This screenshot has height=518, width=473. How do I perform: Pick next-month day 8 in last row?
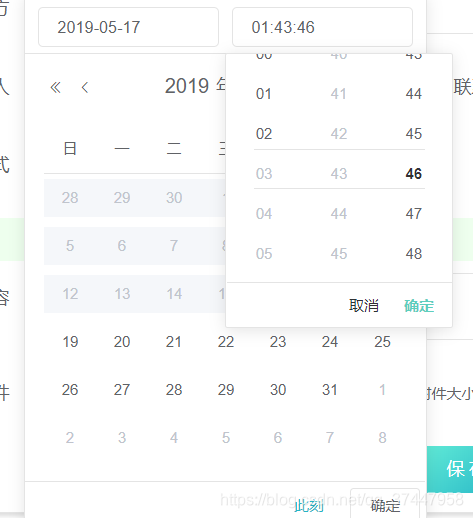(382, 438)
